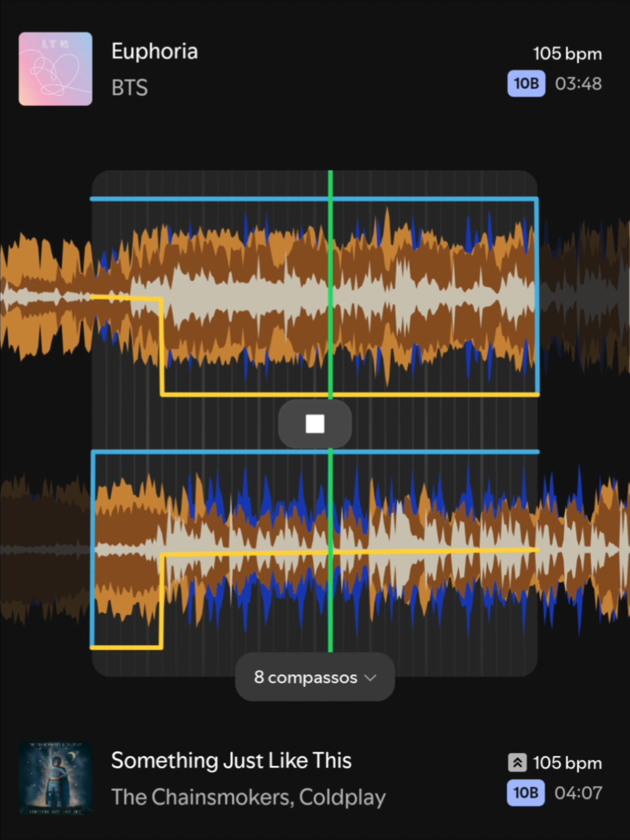
Task: Click the double-chevron tempo icon beside 105 bpm
Action: [517, 763]
